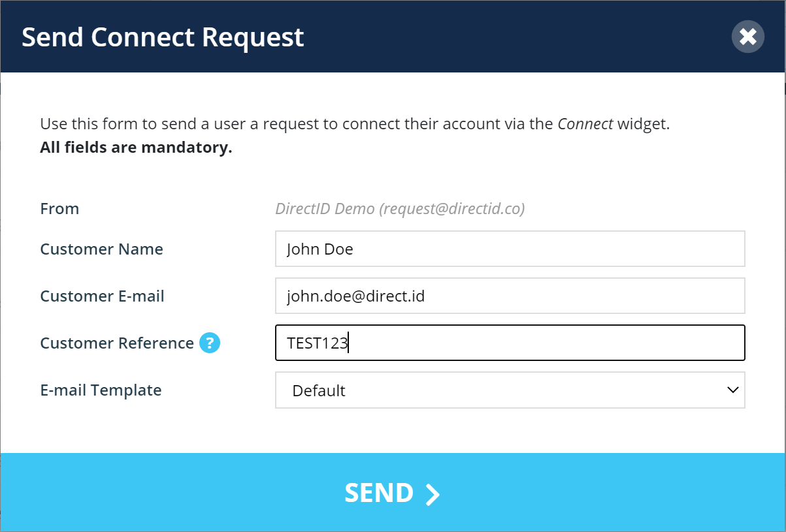Click the Customer Name label

[101, 249]
